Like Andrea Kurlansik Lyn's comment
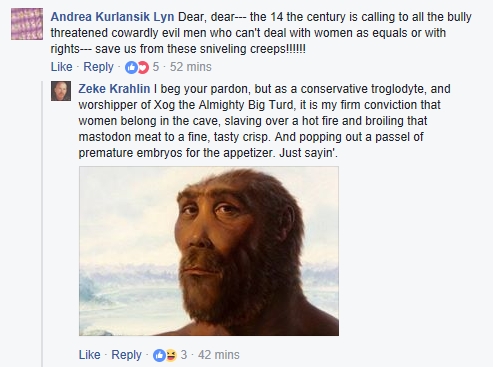Screen dimensions: 493x367 61,67
